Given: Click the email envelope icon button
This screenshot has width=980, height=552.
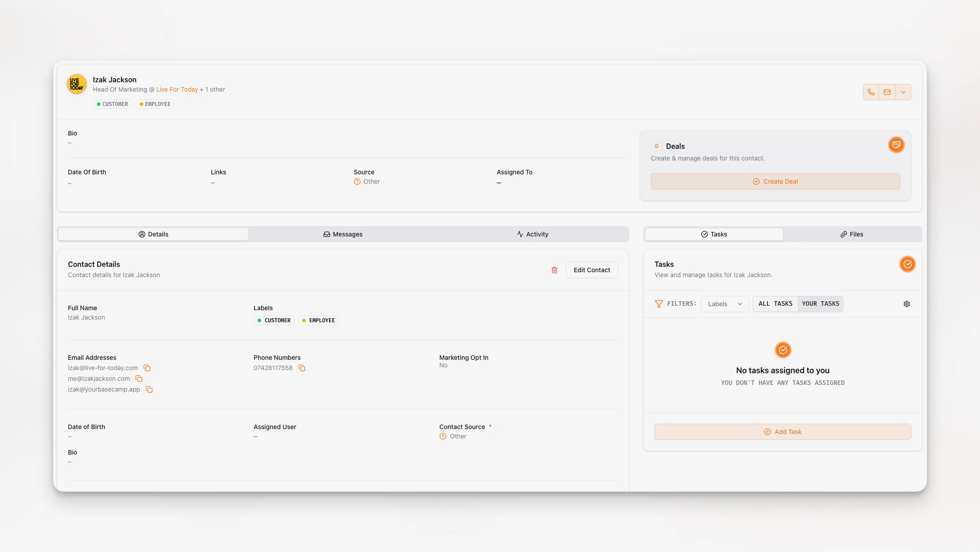Looking at the screenshot, I should [x=887, y=92].
